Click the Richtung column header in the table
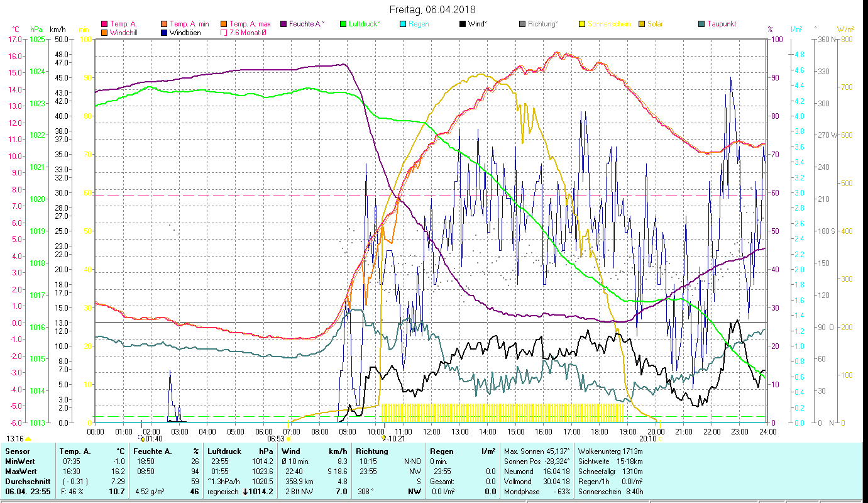 click(372, 451)
